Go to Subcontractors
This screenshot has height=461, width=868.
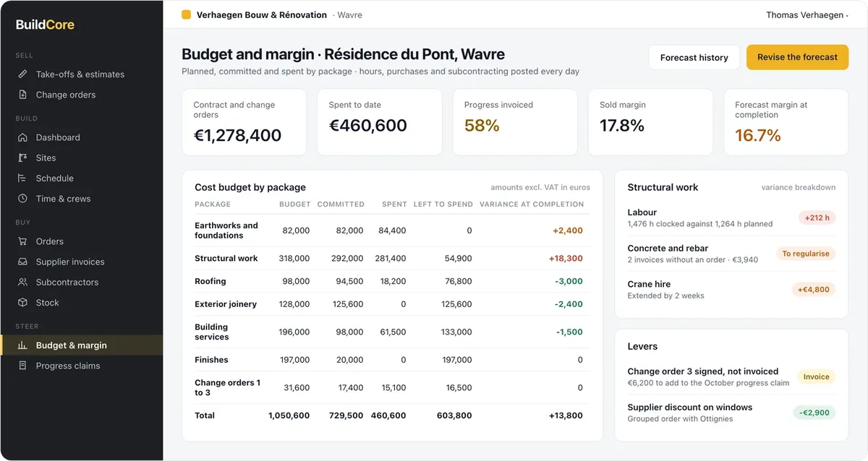pyautogui.click(x=81, y=282)
